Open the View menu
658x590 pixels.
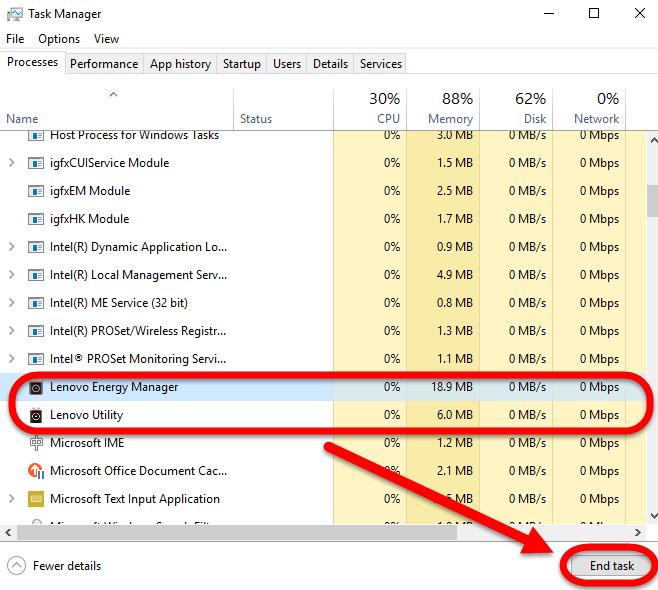(x=106, y=39)
